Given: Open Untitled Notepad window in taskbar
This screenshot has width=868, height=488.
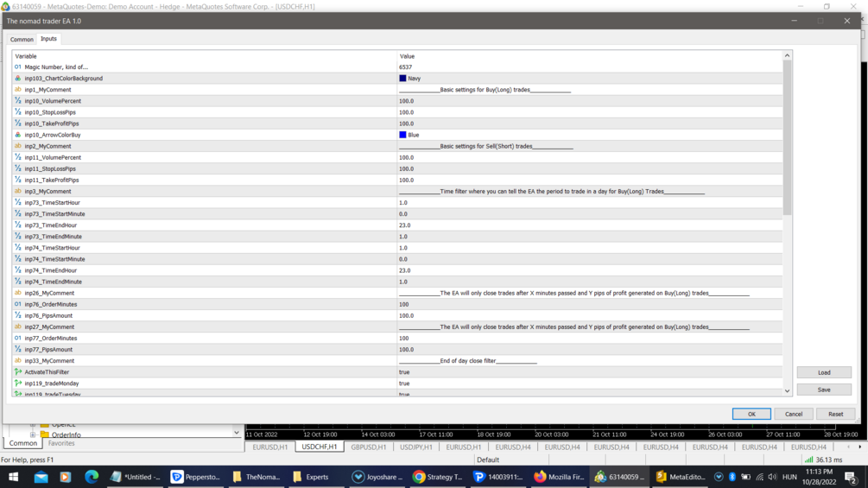Looking at the screenshot, I should (x=135, y=477).
